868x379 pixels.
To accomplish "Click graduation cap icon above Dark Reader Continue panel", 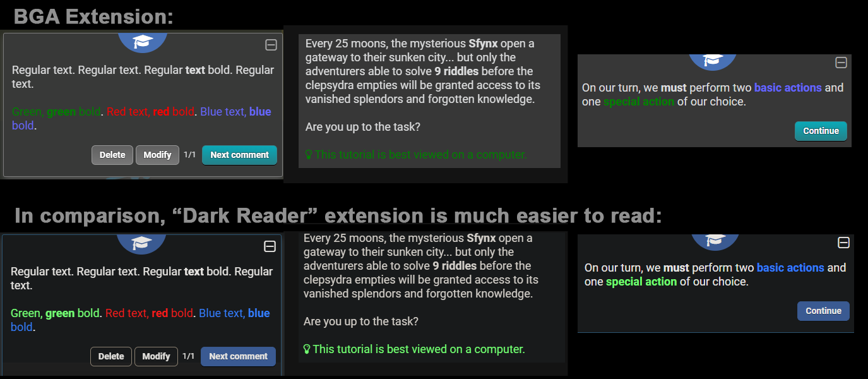I will pyautogui.click(x=715, y=239).
